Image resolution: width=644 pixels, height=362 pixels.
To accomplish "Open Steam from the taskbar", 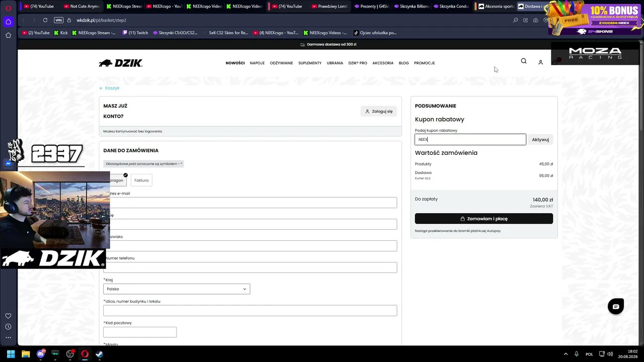I will pos(99,354).
